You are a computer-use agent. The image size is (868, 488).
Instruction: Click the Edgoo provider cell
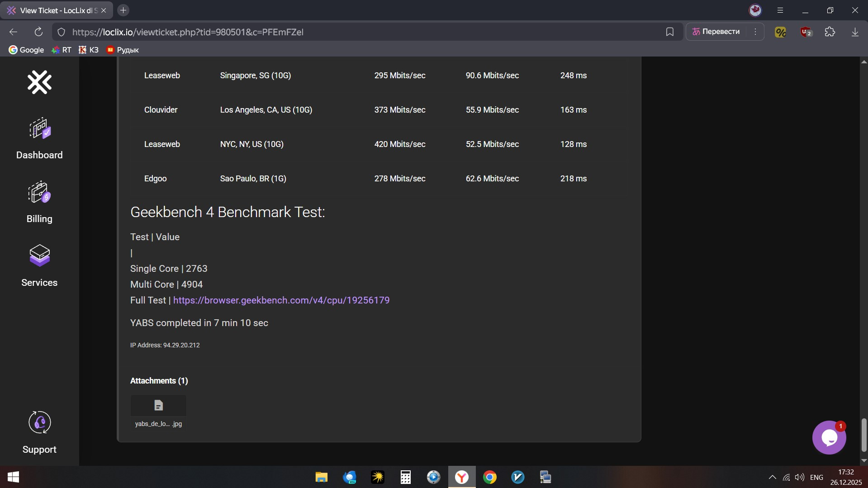click(155, 179)
